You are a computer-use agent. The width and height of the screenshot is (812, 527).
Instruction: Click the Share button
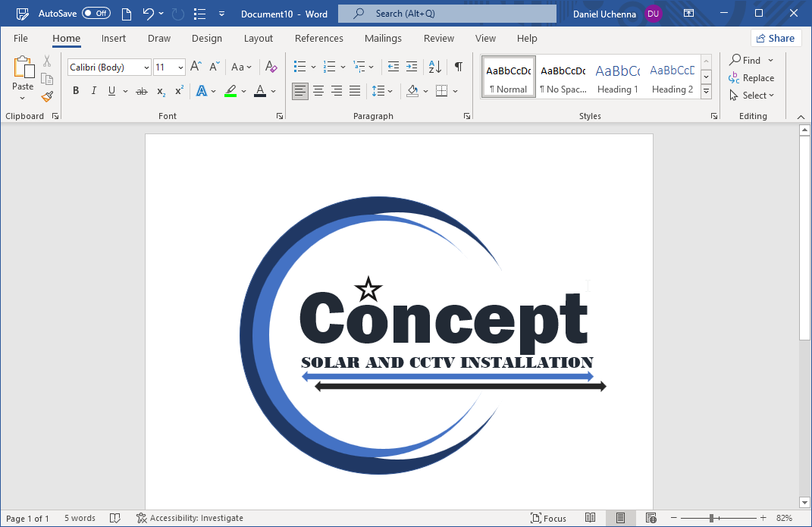pyautogui.click(x=776, y=38)
